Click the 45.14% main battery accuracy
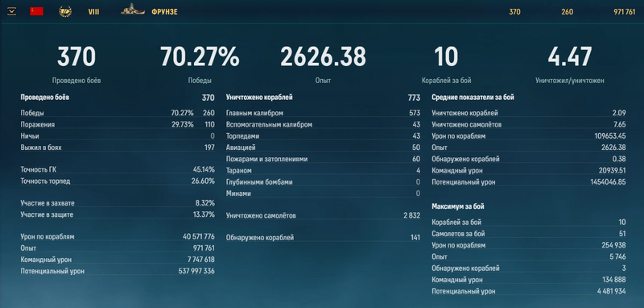This screenshot has width=644, height=308. point(204,169)
